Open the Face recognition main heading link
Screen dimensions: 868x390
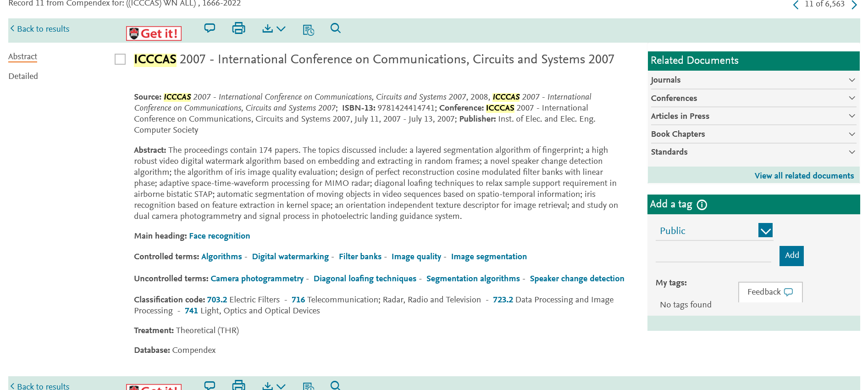point(220,236)
